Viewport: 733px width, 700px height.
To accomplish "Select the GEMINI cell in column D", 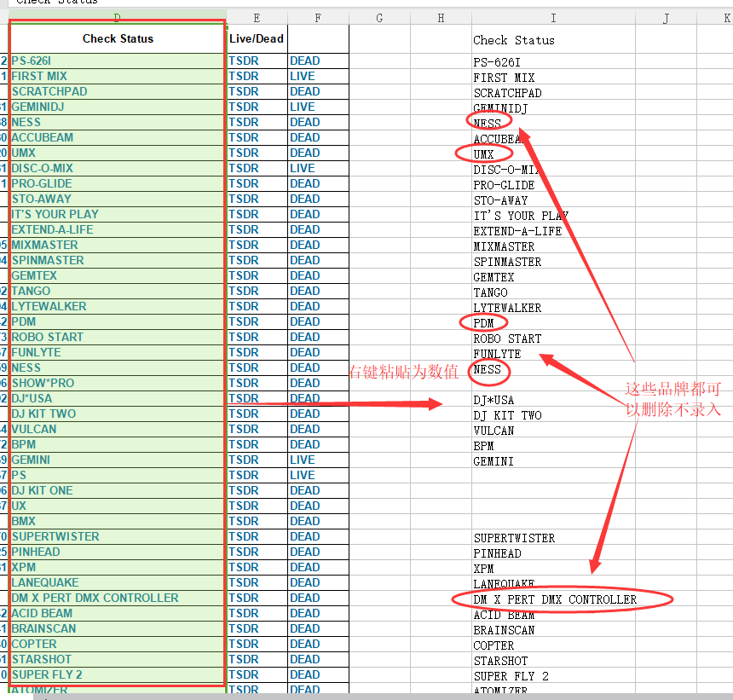I will click(x=118, y=460).
